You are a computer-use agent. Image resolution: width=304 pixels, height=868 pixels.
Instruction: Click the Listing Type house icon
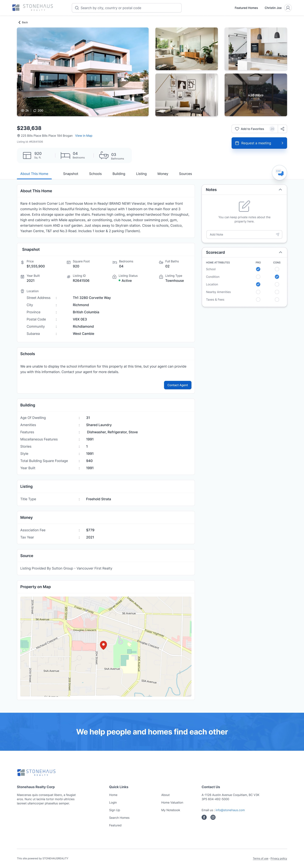pyautogui.click(x=161, y=277)
